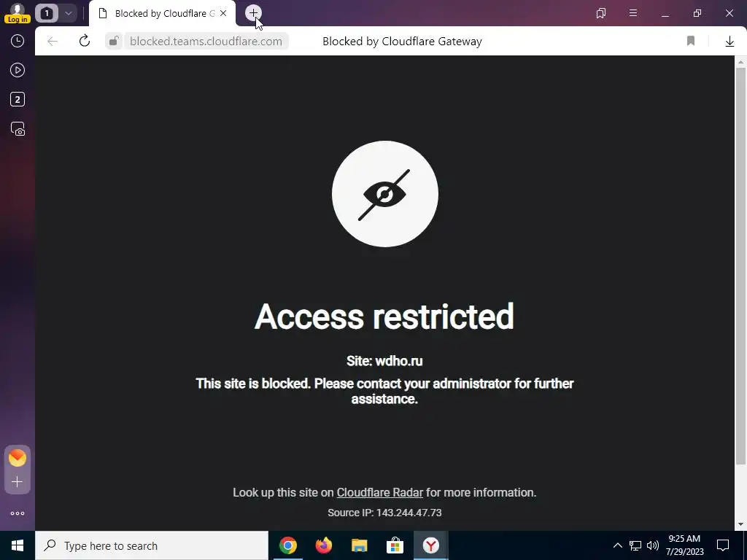The width and height of the screenshot is (747, 560).
Task: Open the Yandex Mail icon in sidebar
Action: tap(18, 458)
